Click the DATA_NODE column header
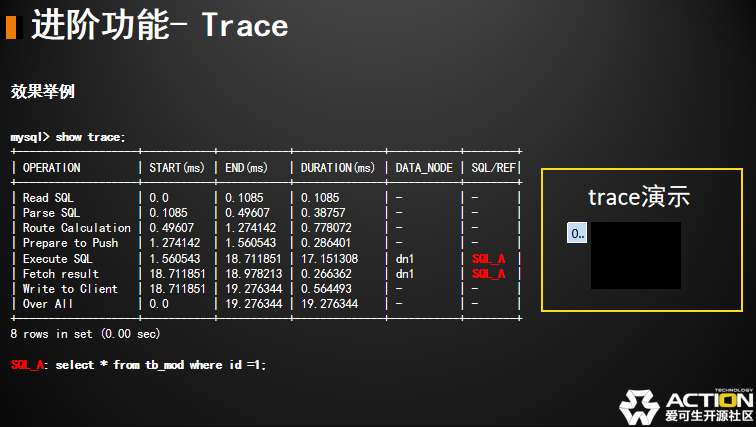Viewport: 756px width, 427px height. 424,168
